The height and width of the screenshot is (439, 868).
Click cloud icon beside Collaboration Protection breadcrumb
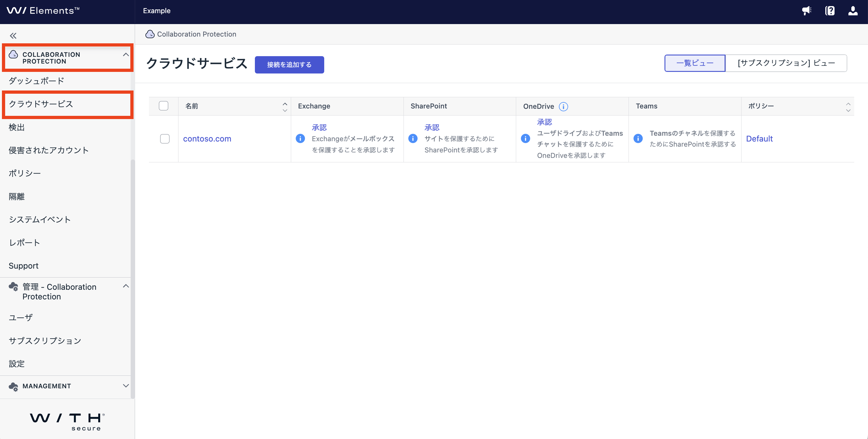tap(150, 34)
